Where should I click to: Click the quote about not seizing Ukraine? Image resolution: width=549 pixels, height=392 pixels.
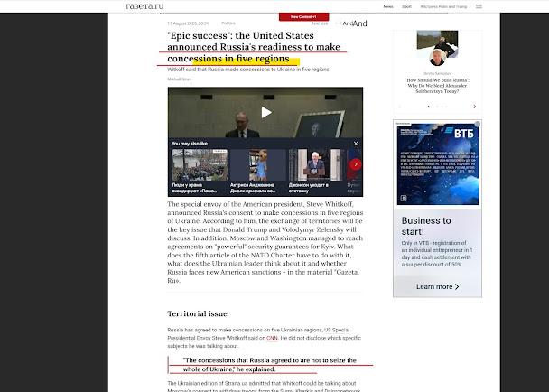coord(270,365)
